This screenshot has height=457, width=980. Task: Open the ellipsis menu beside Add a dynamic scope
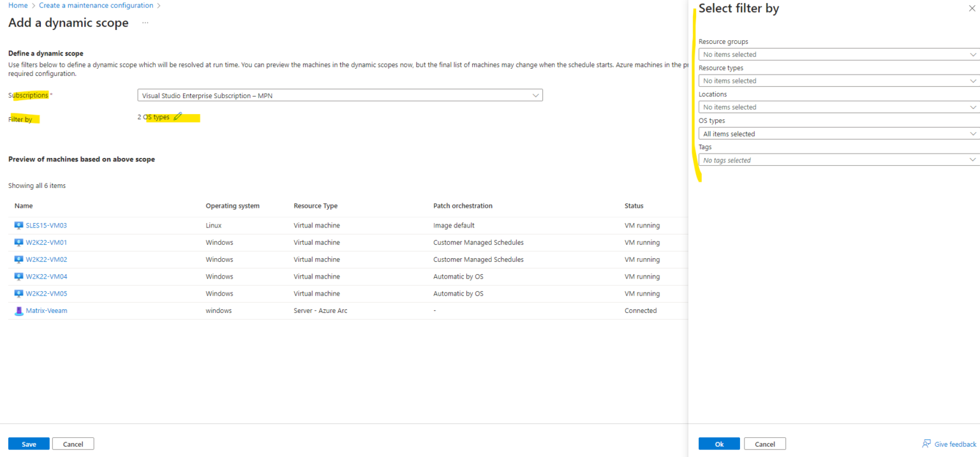click(x=145, y=23)
